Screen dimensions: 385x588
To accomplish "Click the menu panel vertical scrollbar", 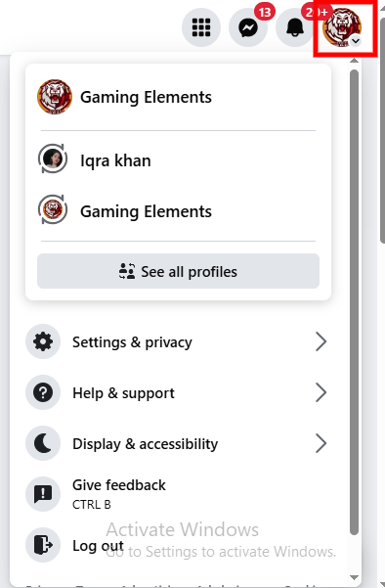I will [354, 301].
